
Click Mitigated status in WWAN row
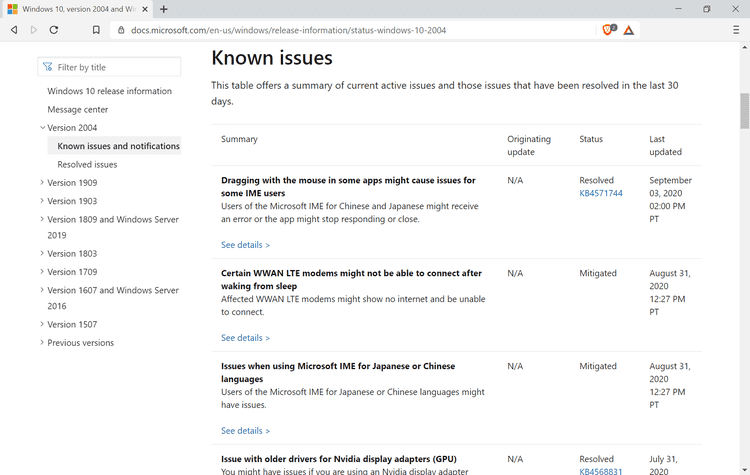[598, 273]
